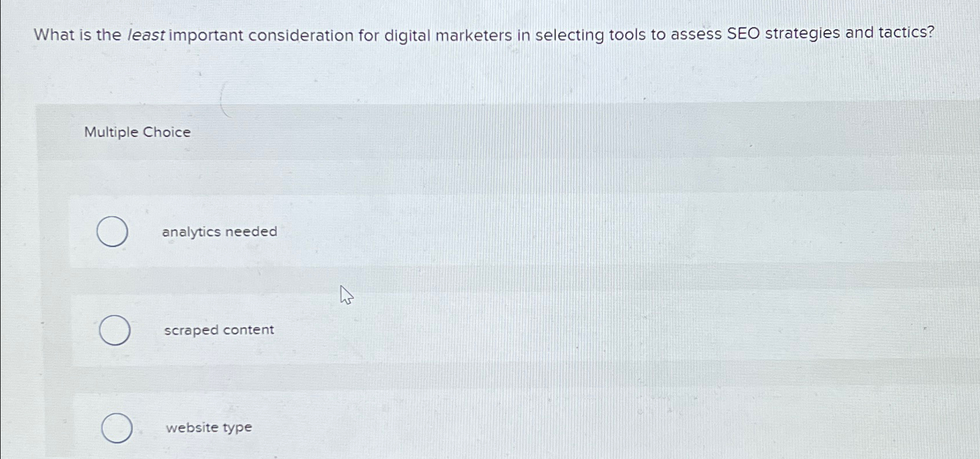
Task: Click the left margin of the quiz panel
Action: pos(55,259)
